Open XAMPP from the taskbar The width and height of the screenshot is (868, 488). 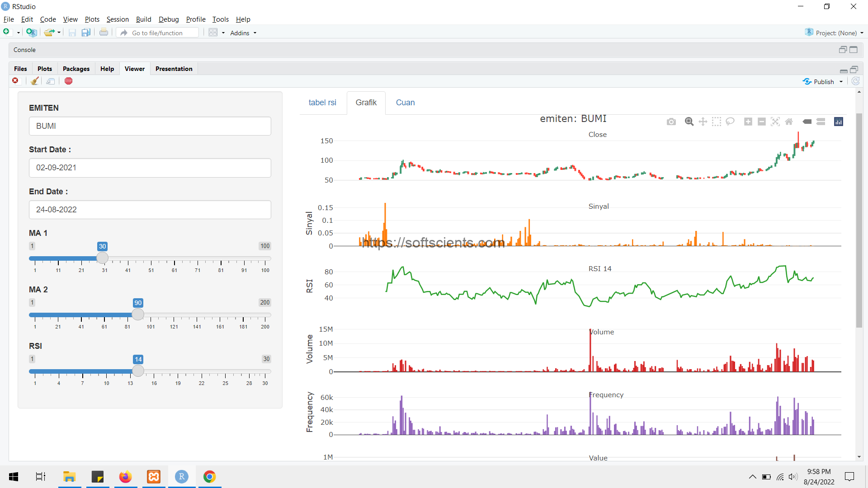pyautogui.click(x=154, y=477)
